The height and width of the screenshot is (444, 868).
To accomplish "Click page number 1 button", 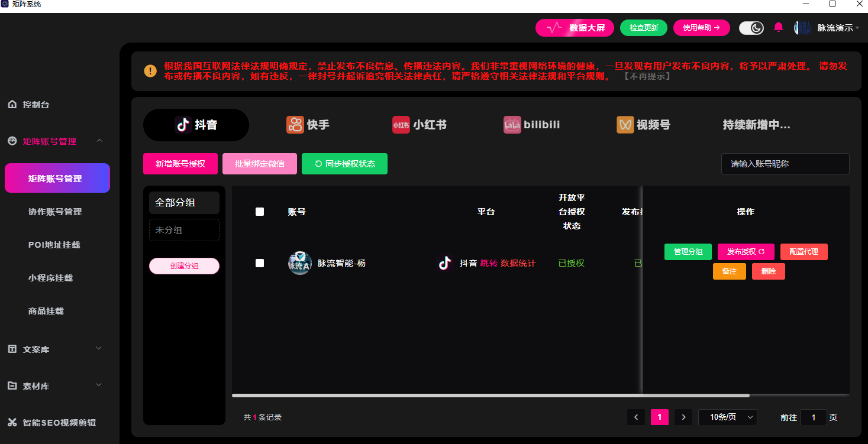I will (660, 417).
